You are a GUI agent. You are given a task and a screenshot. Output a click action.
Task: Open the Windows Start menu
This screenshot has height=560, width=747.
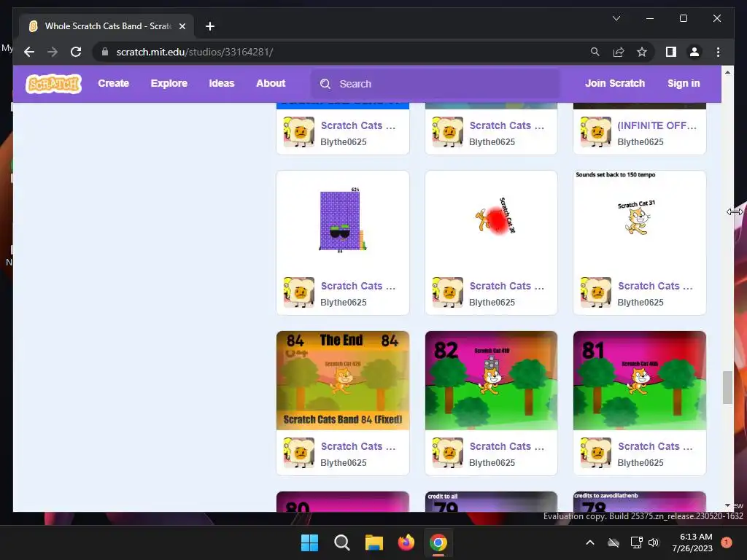tap(309, 542)
